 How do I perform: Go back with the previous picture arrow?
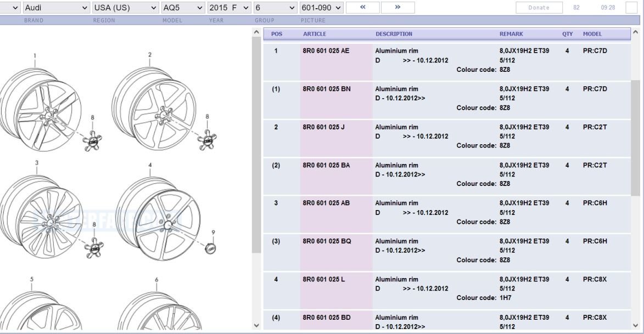pyautogui.click(x=362, y=8)
